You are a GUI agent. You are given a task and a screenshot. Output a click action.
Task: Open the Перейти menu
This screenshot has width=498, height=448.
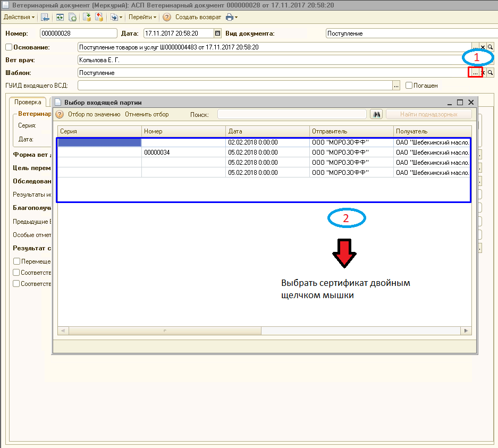coord(142,17)
